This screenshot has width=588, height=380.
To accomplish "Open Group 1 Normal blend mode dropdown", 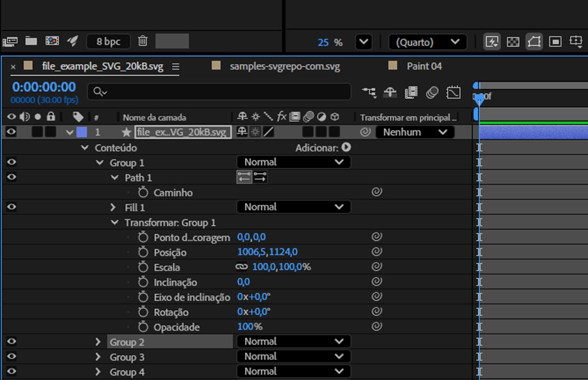I will 294,162.
